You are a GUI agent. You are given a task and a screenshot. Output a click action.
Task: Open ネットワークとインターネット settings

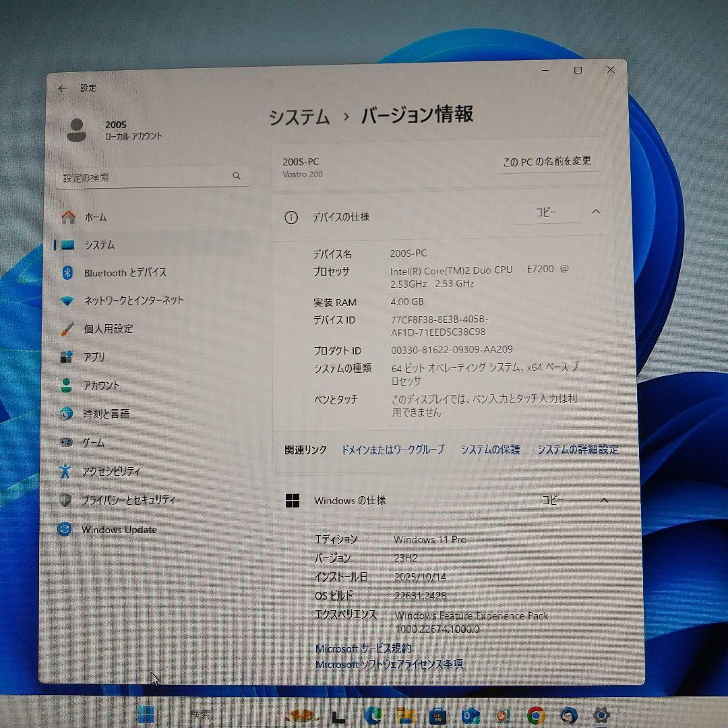coord(132,301)
